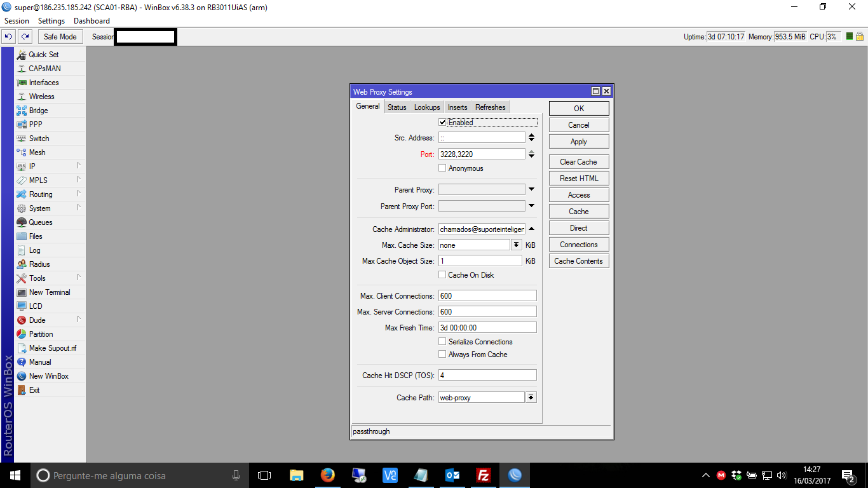Screen dimensions: 868x488
Task: Open the Quick Set sidebar icon
Action: pyautogui.click(x=22, y=55)
